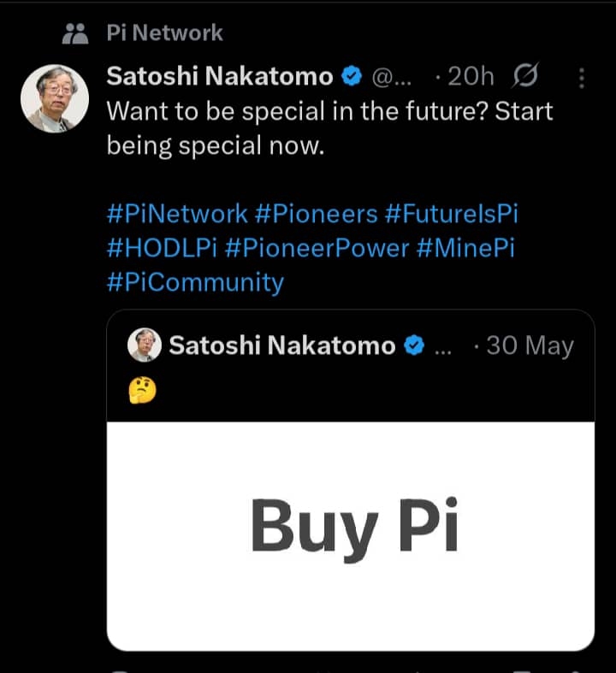Click the 20h timestamp of the post

[x=470, y=77]
